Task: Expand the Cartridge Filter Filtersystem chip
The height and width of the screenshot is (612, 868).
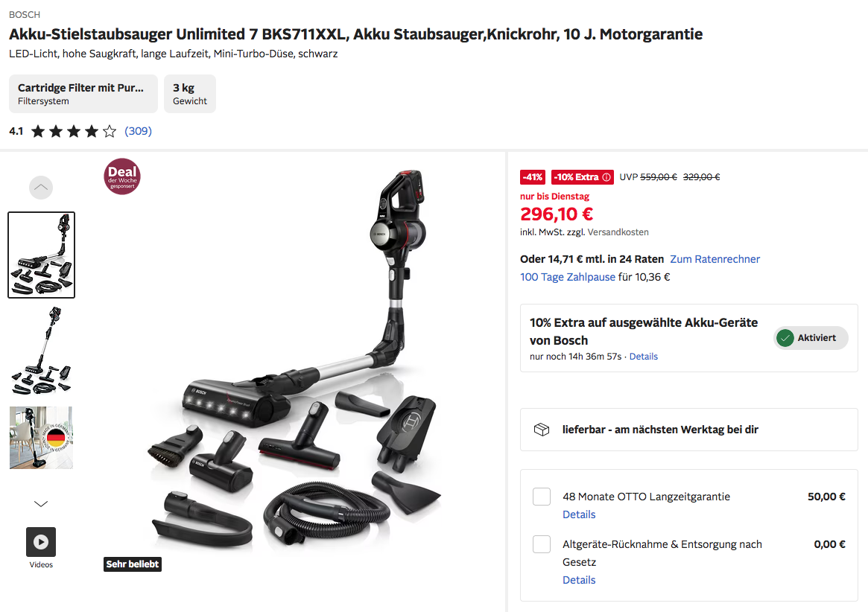Action: (x=83, y=94)
